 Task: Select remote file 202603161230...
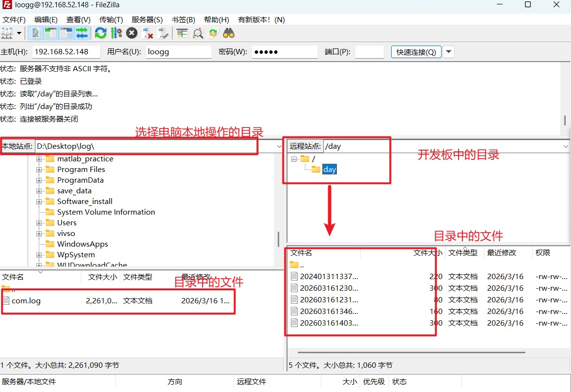(329, 288)
